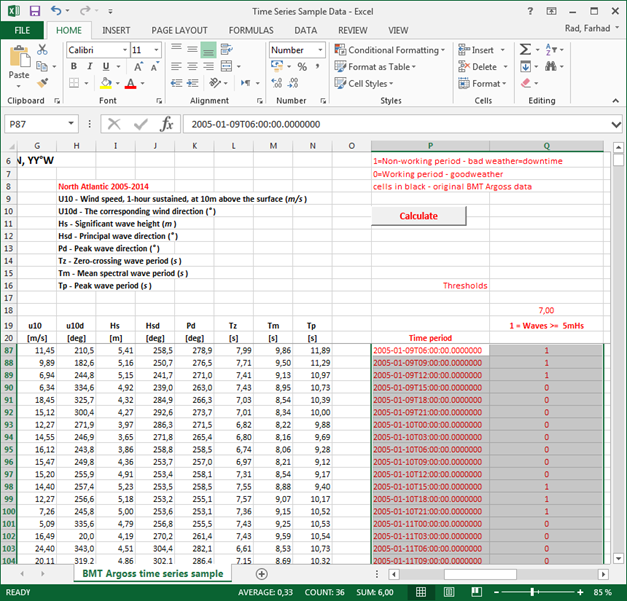Image resolution: width=627 pixels, height=601 pixels.
Task: Toggle Align Right for the cell
Action: 208,66
